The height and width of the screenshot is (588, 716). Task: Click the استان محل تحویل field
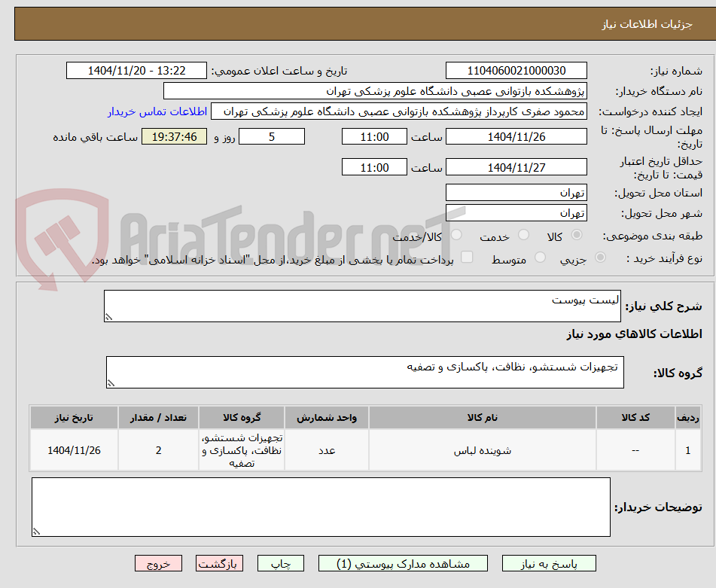516,193
